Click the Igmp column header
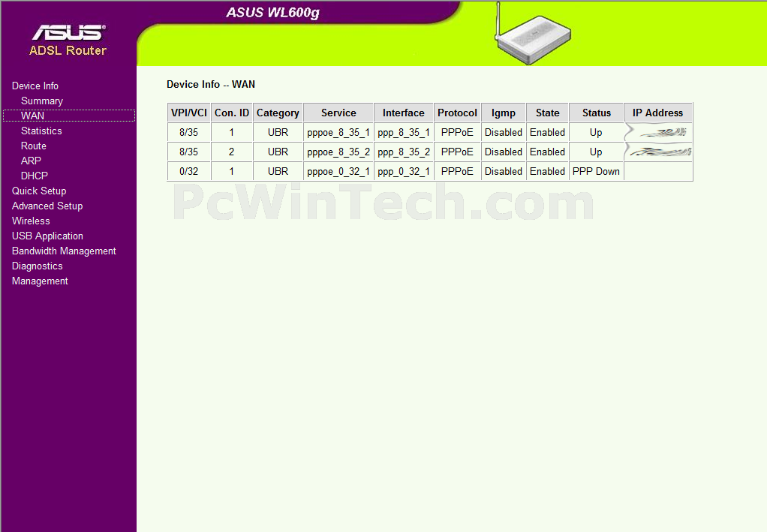 tap(504, 113)
